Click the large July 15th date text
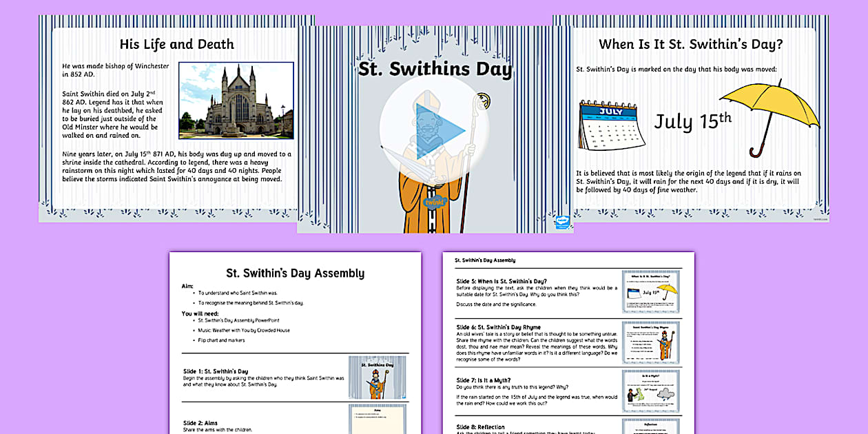 click(x=692, y=121)
